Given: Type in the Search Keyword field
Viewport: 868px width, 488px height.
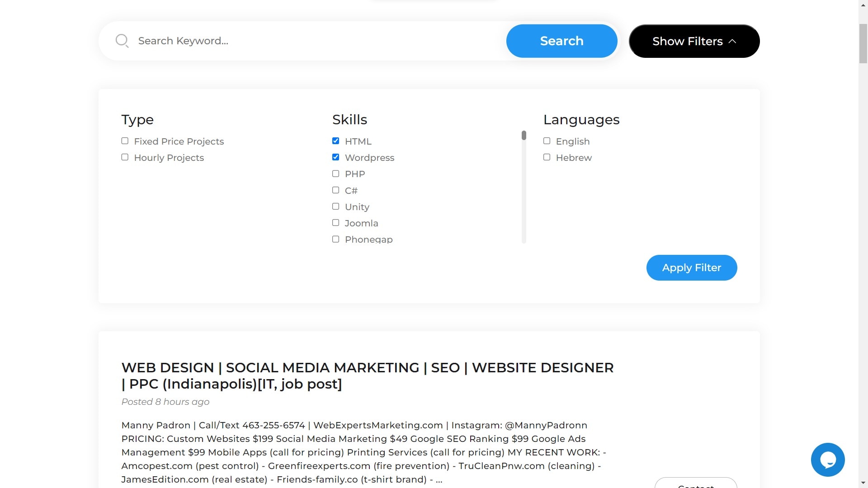Looking at the screenshot, I should pos(316,41).
